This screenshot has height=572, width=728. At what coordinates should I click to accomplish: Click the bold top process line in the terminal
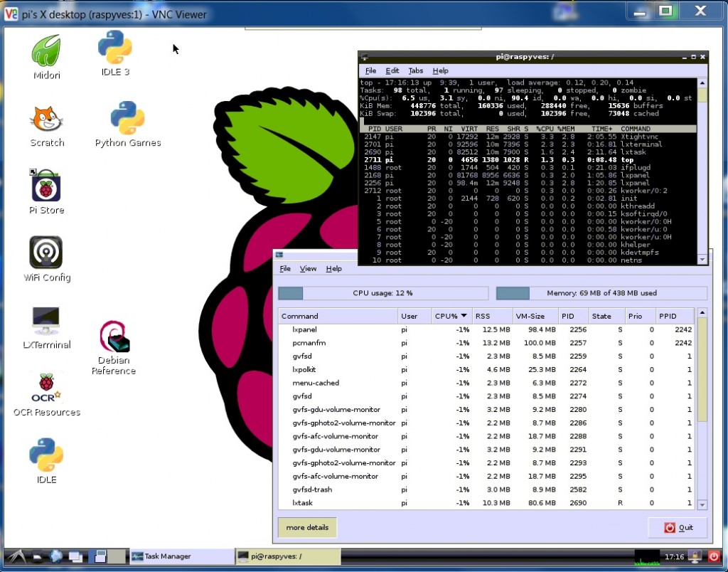point(499,160)
